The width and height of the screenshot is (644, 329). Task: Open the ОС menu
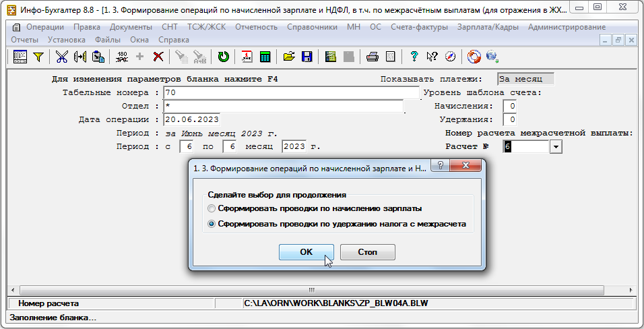375,27
